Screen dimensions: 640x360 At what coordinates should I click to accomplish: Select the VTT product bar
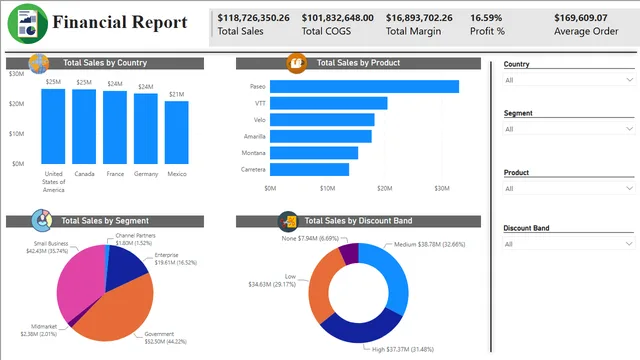(329, 103)
